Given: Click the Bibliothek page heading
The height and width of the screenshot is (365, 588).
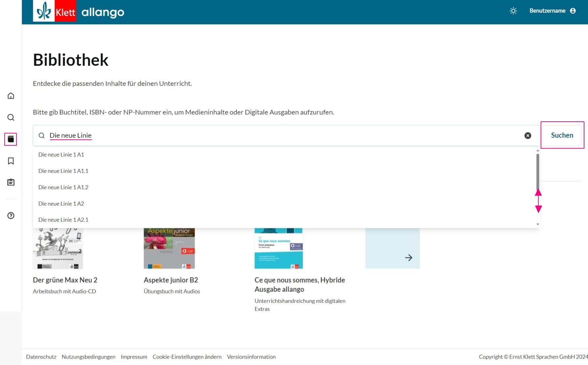Looking at the screenshot, I should (71, 60).
